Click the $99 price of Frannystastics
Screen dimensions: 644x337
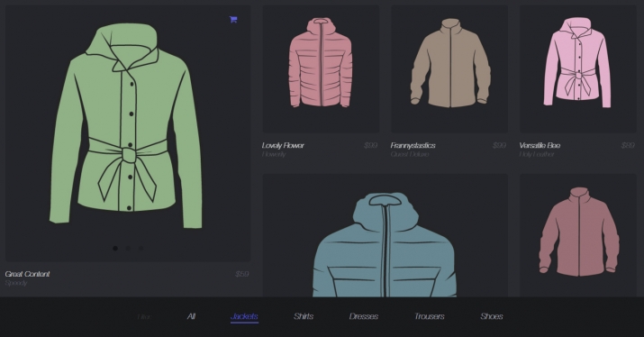click(x=499, y=145)
